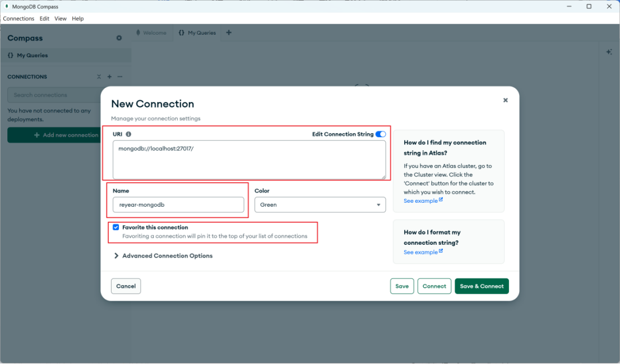Click the Connect button

434,286
